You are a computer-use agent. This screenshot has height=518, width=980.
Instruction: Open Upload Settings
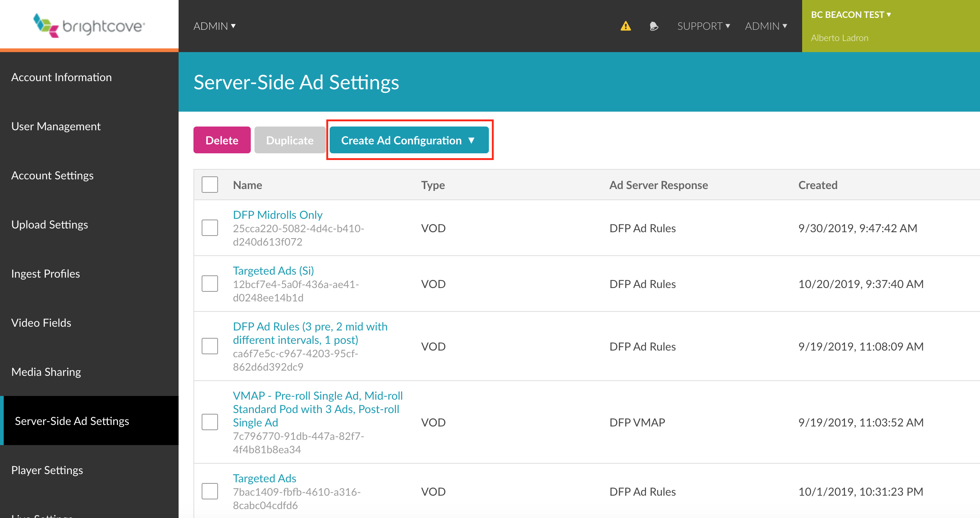click(x=49, y=224)
